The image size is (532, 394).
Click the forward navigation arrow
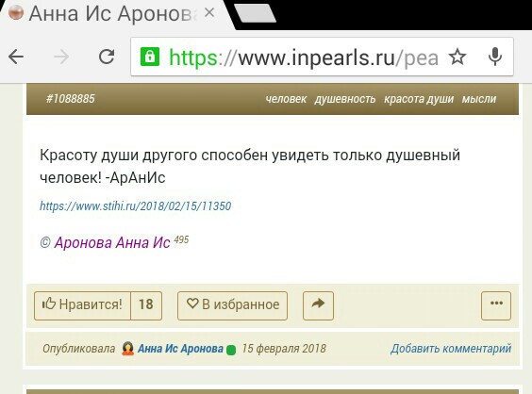61,57
